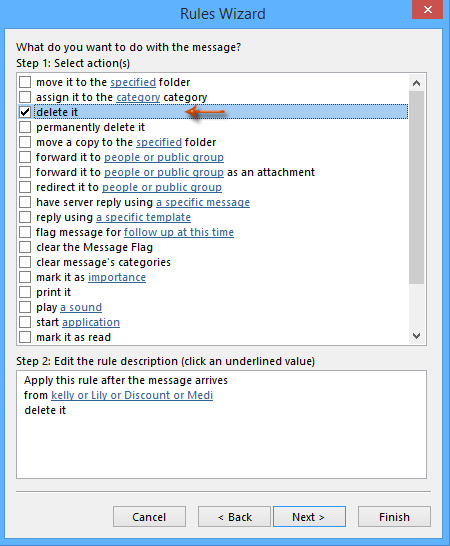Click the Next > button

coord(309,517)
